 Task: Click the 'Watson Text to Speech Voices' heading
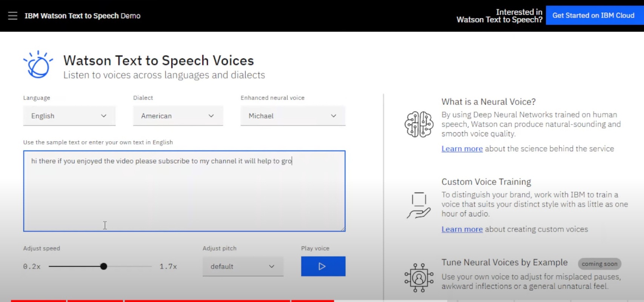pyautogui.click(x=158, y=60)
